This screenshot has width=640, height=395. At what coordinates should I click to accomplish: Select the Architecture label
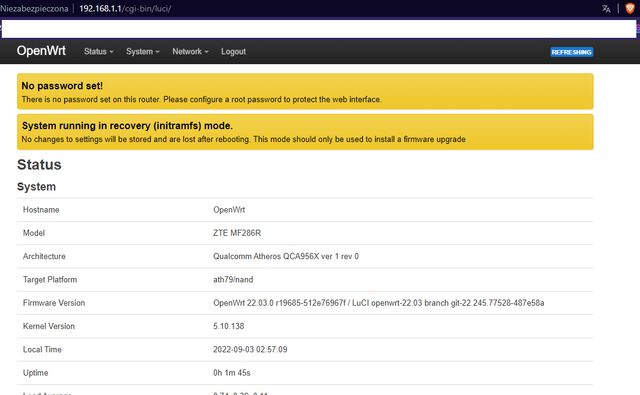pos(44,256)
